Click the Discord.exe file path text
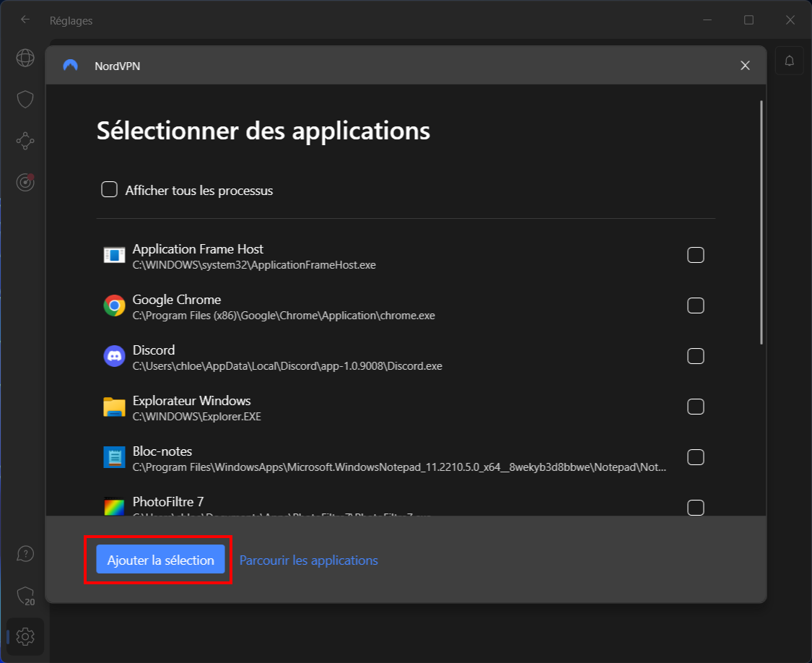 pos(287,366)
